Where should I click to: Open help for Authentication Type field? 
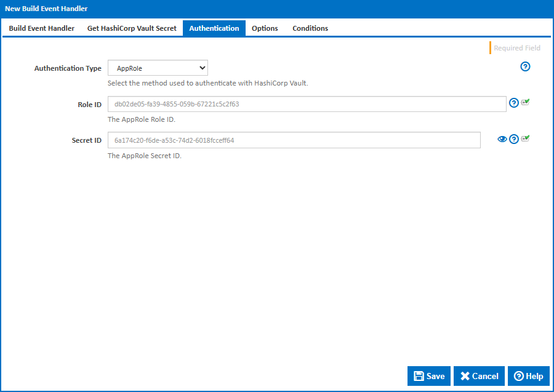(x=525, y=67)
